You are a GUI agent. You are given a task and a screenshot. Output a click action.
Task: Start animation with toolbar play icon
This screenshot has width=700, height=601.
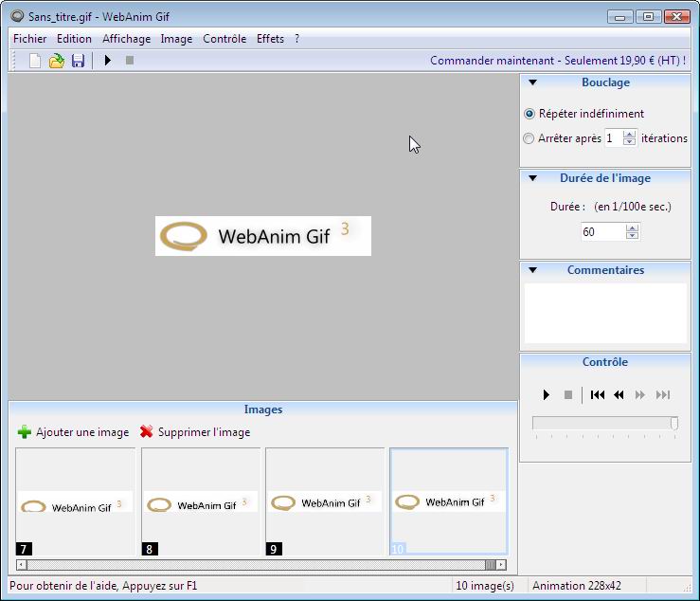point(107,60)
